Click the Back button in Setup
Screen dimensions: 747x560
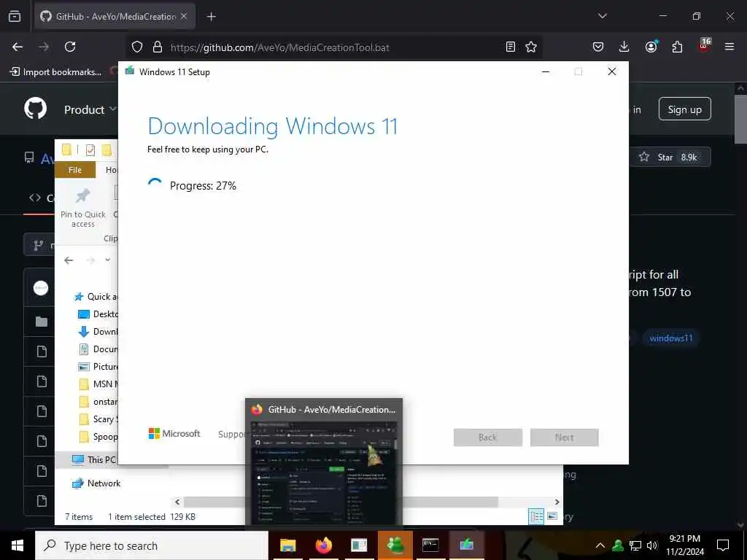click(488, 437)
